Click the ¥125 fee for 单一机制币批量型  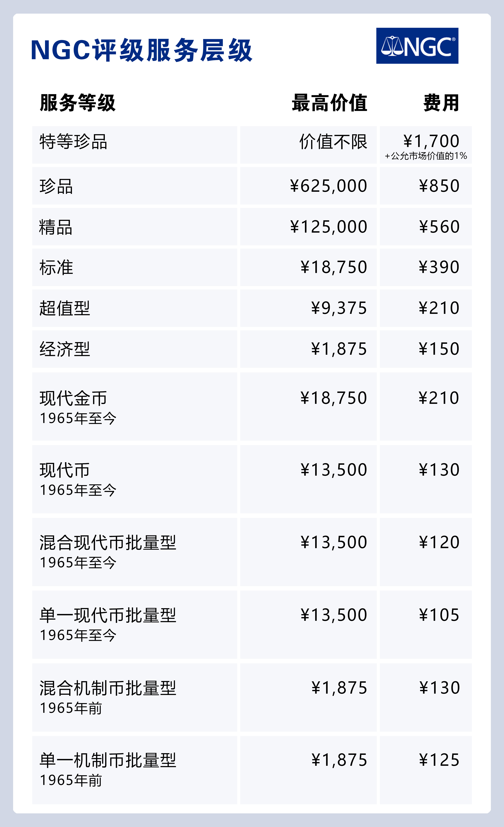(439, 760)
